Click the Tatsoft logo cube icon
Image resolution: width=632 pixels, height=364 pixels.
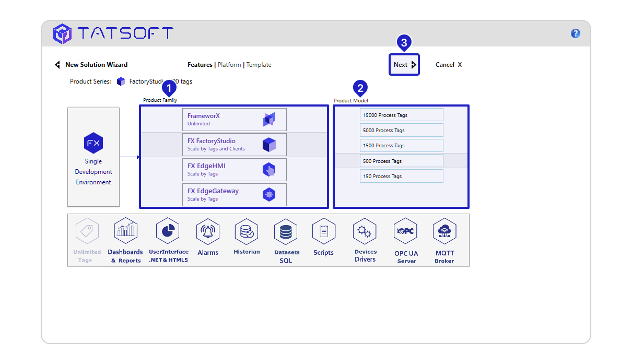[x=62, y=33]
